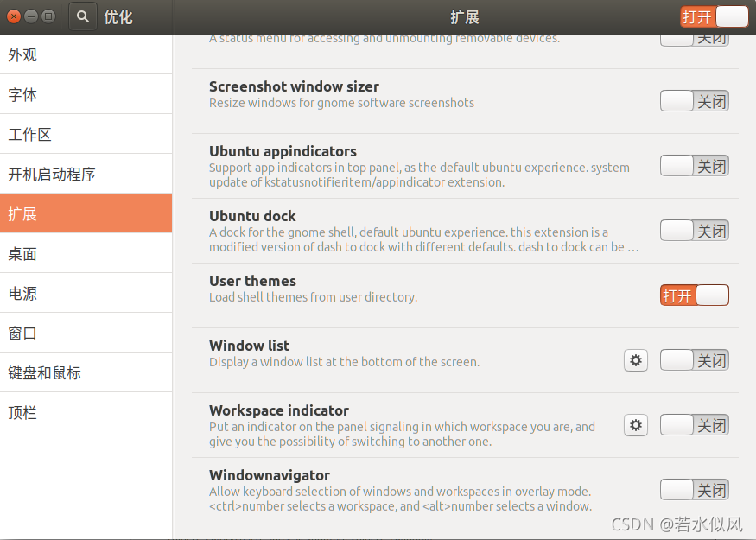Enable the Window list switch

tap(695, 360)
